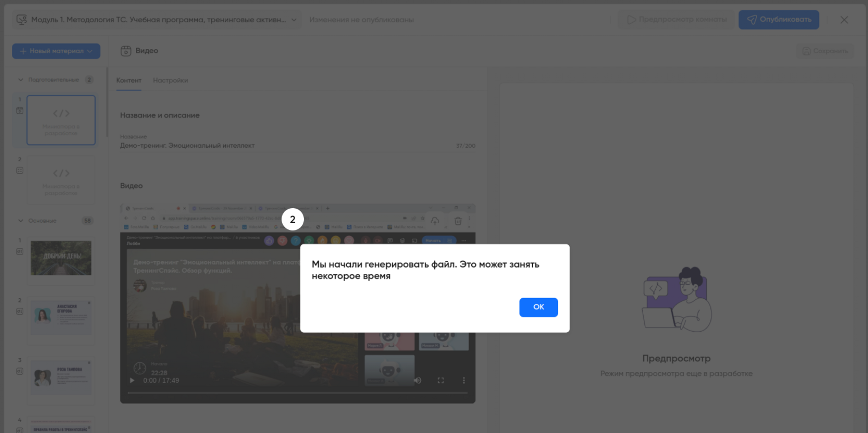Click the Опубликовать publish button
868x433 pixels.
tap(779, 20)
